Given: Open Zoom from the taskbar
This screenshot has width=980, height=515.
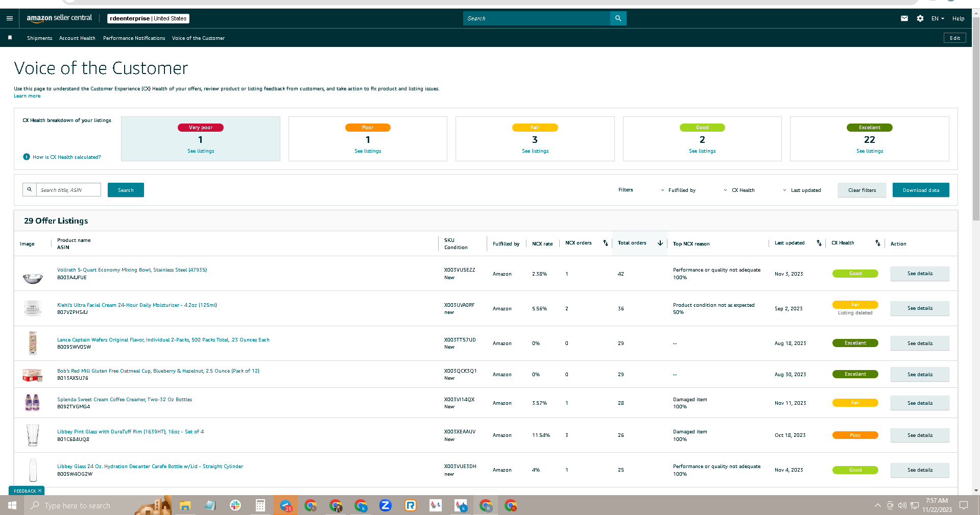Looking at the screenshot, I should pos(385,505).
